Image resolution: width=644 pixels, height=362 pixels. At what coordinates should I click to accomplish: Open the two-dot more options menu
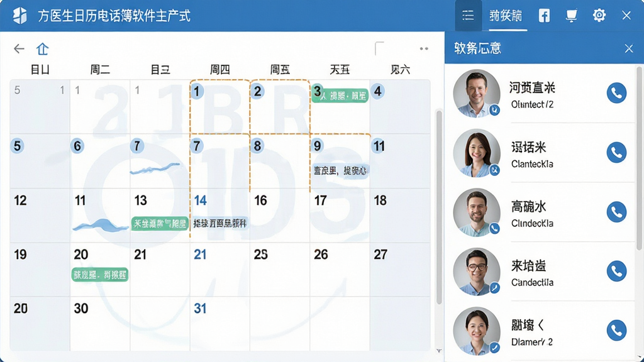424,48
